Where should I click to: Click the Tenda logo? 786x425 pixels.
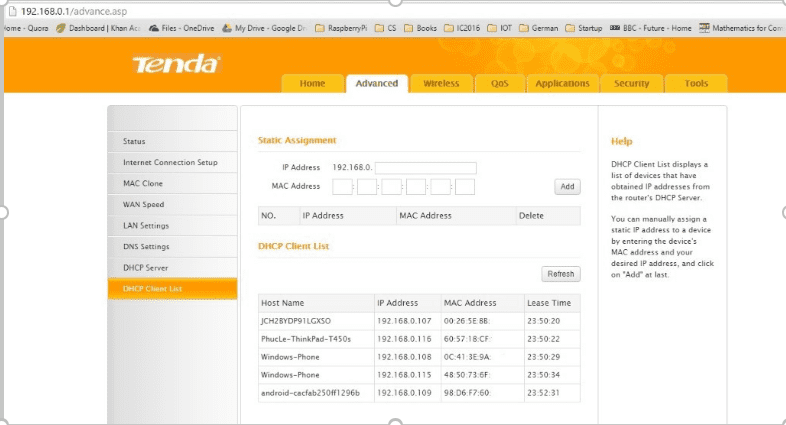click(176, 65)
